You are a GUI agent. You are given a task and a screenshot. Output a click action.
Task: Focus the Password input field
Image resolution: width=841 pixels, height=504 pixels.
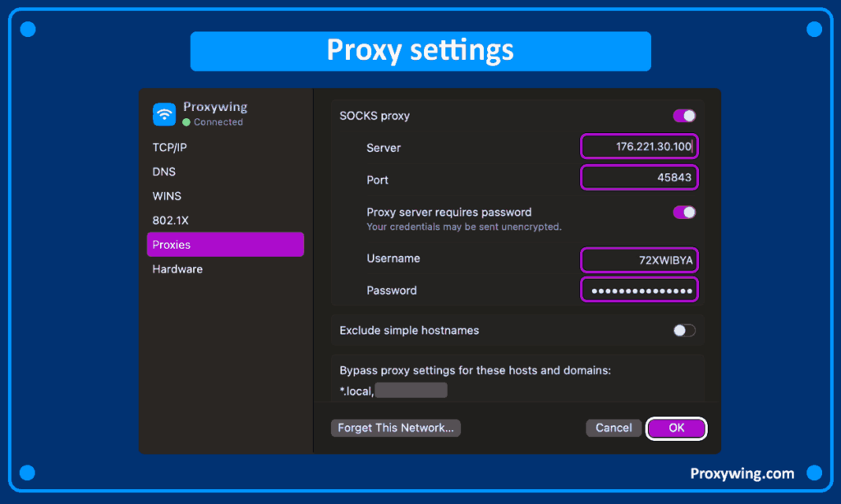tap(639, 290)
